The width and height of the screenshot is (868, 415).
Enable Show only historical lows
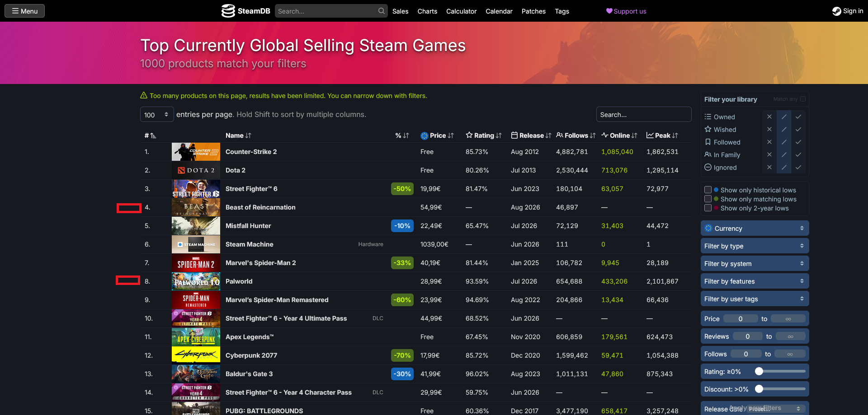click(x=708, y=190)
